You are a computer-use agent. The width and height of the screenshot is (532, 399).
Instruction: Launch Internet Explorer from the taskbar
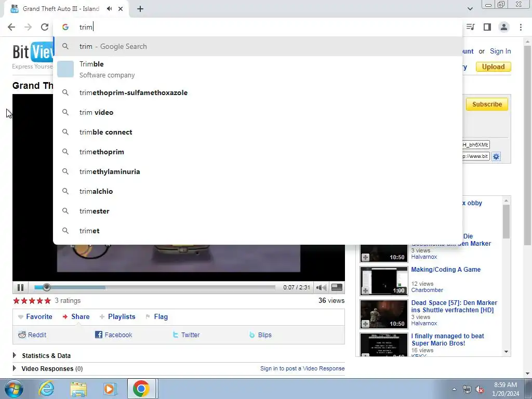[46, 389]
